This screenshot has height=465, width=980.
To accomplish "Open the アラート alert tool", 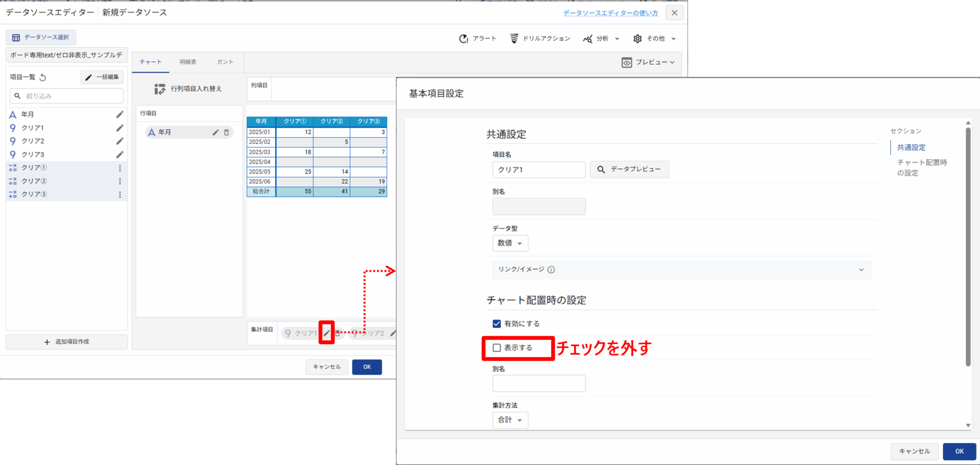I will pos(478,39).
